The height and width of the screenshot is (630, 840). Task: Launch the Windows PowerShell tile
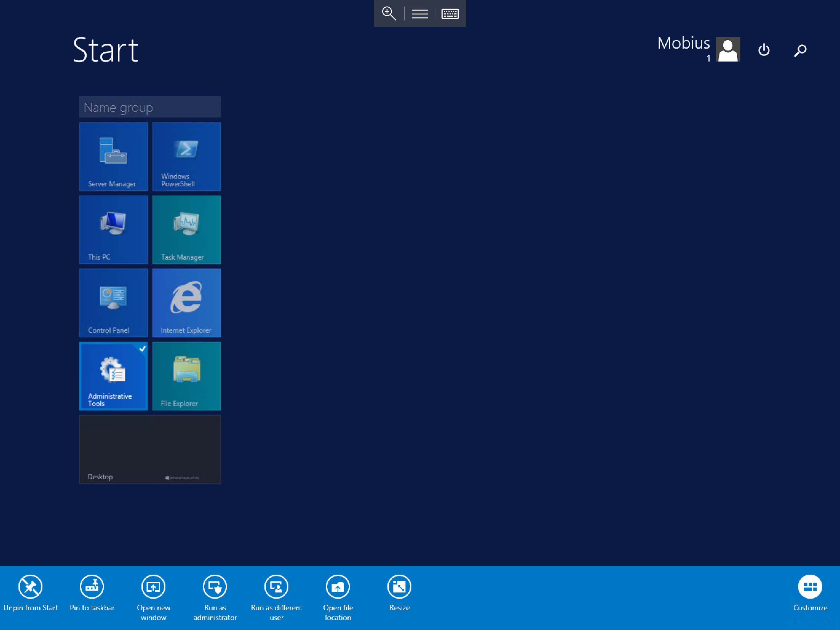click(x=186, y=156)
